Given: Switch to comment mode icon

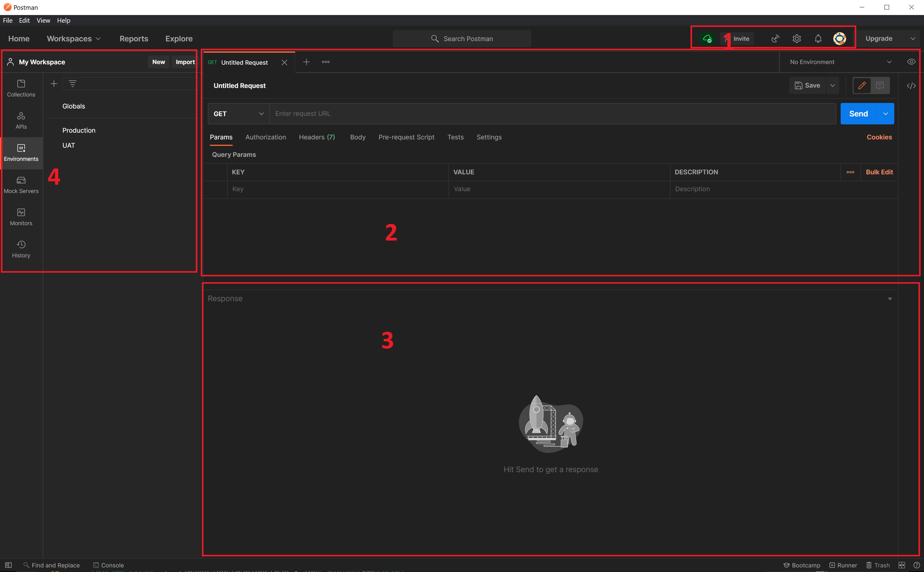Looking at the screenshot, I should point(880,85).
